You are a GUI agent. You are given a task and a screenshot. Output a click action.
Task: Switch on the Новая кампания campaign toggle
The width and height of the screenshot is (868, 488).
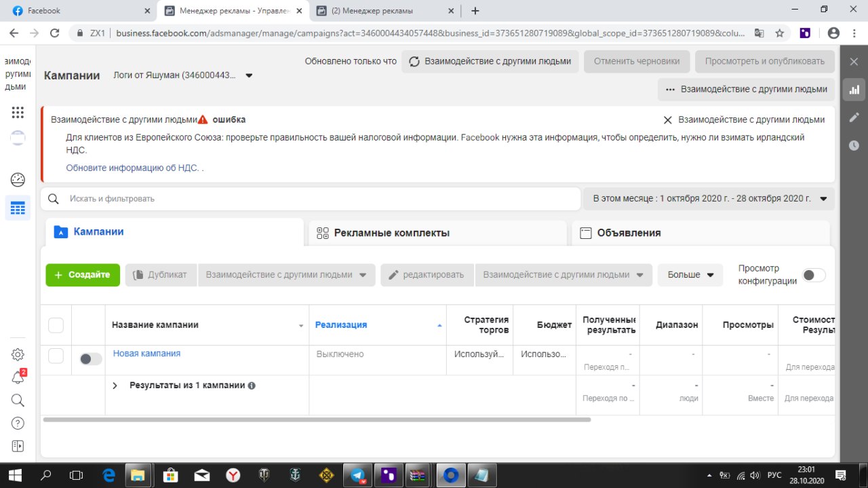click(90, 359)
